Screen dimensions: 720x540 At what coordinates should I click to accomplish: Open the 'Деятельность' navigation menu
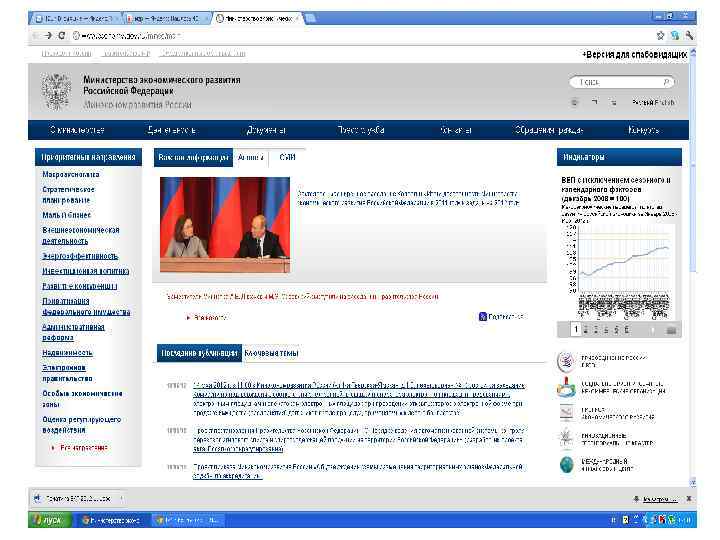click(172, 130)
